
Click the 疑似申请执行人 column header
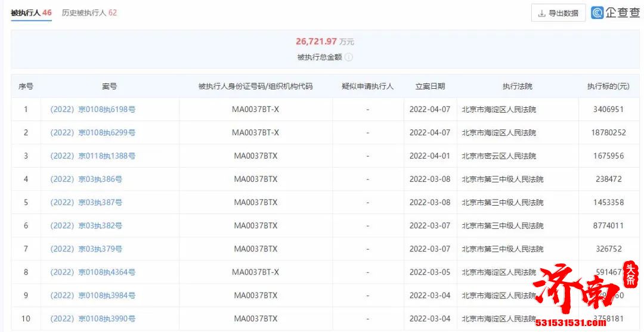[x=367, y=86]
